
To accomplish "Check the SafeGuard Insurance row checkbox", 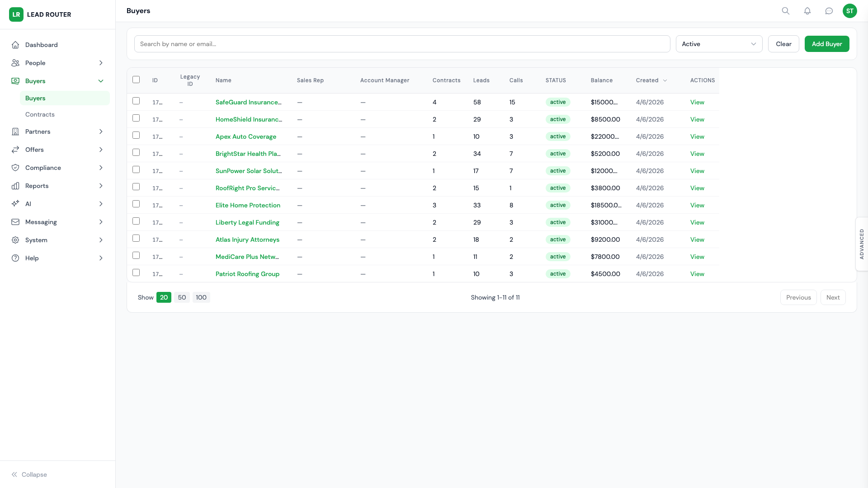I will click(136, 101).
